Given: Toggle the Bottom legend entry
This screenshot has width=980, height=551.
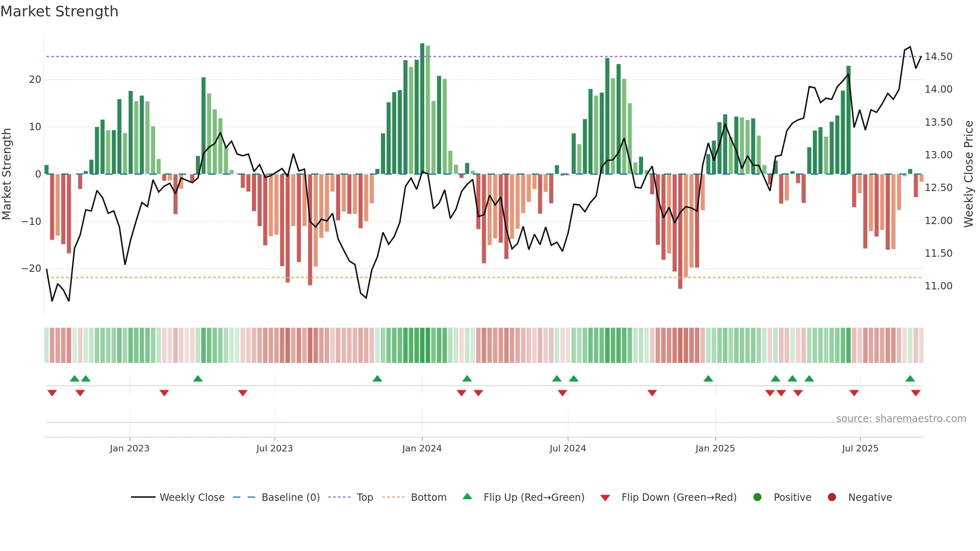Looking at the screenshot, I should 414,497.
